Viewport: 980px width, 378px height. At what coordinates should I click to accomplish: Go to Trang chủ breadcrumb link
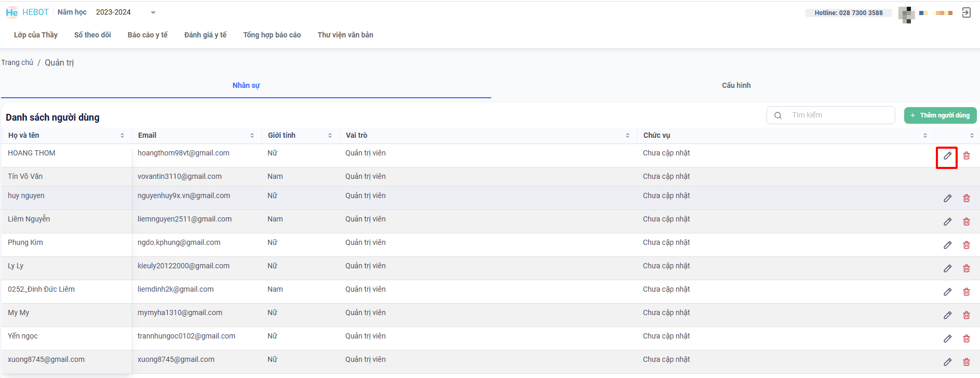click(x=17, y=62)
